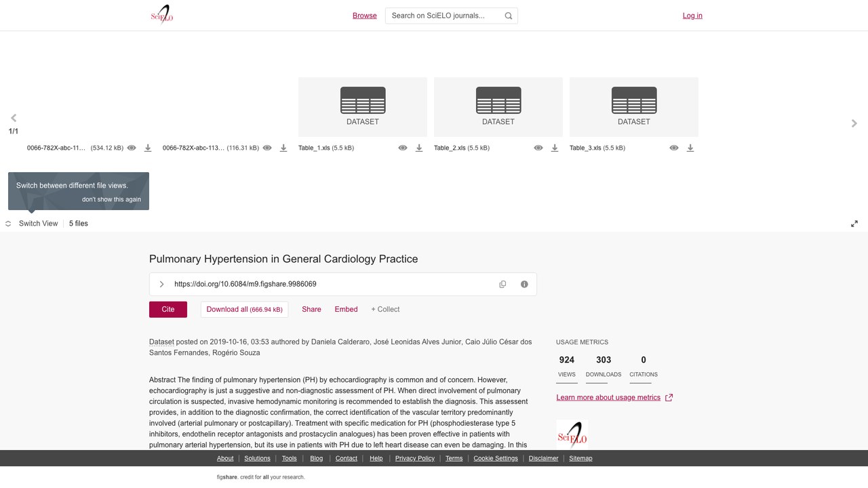Open the Share options
The width and height of the screenshot is (868, 488).
pyautogui.click(x=311, y=309)
